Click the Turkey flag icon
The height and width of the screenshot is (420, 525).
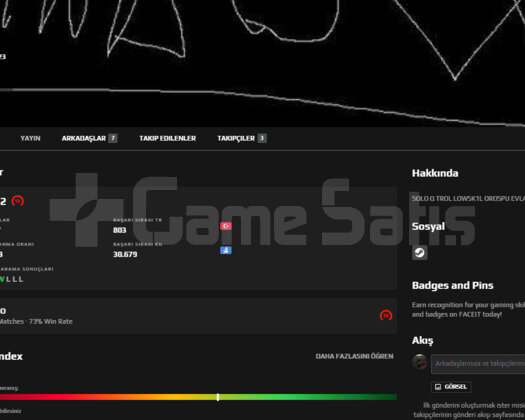tap(226, 226)
